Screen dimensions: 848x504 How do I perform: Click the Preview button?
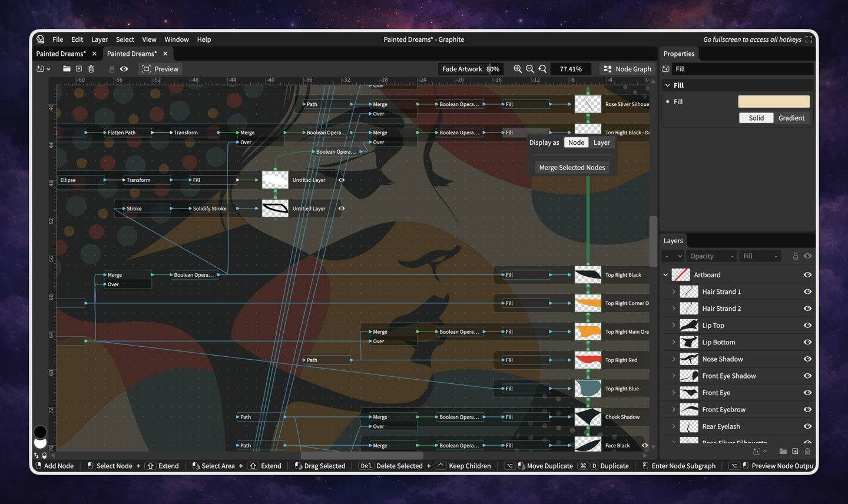pyautogui.click(x=160, y=69)
